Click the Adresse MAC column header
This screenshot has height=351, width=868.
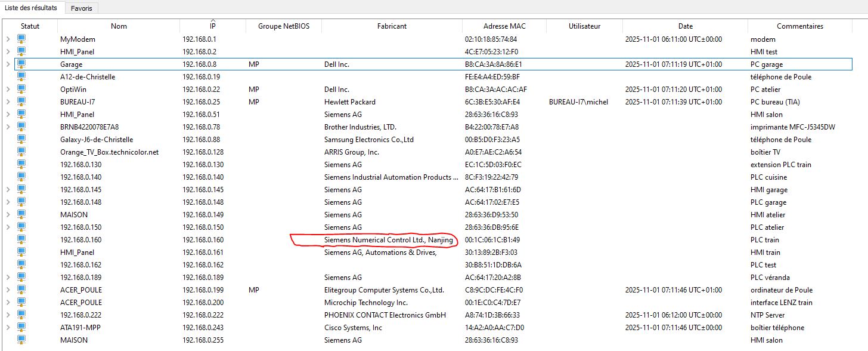[x=504, y=26]
